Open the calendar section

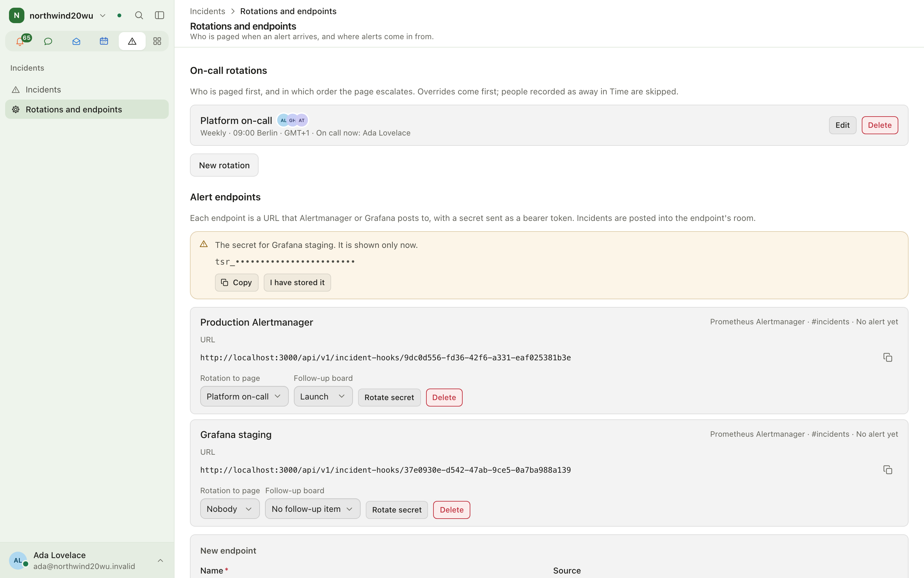(104, 41)
